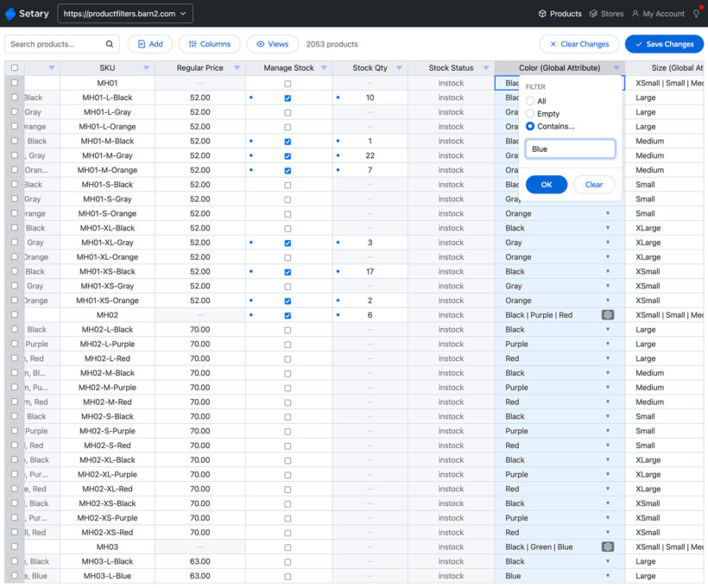Click the filter text field containing 'Blue'
The height and width of the screenshot is (588, 708).
tap(570, 149)
